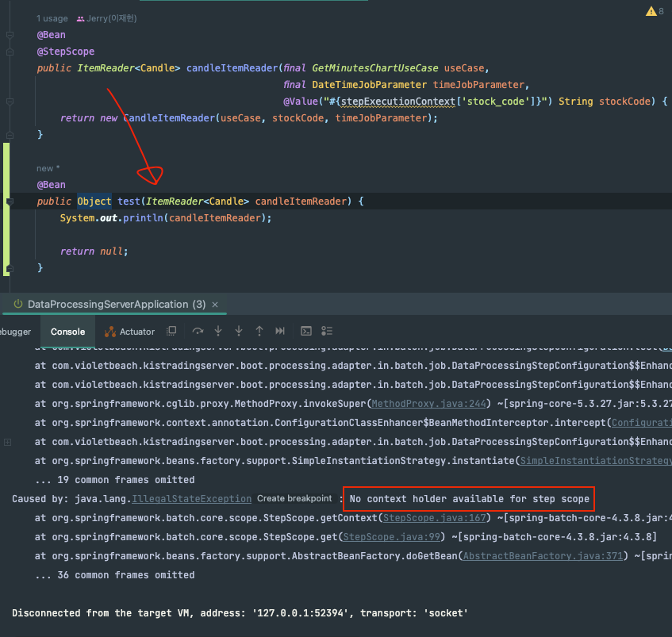This screenshot has height=637, width=672.
Task: Click the 'StepScope.getContext' stack frame line
Action: pos(353,517)
